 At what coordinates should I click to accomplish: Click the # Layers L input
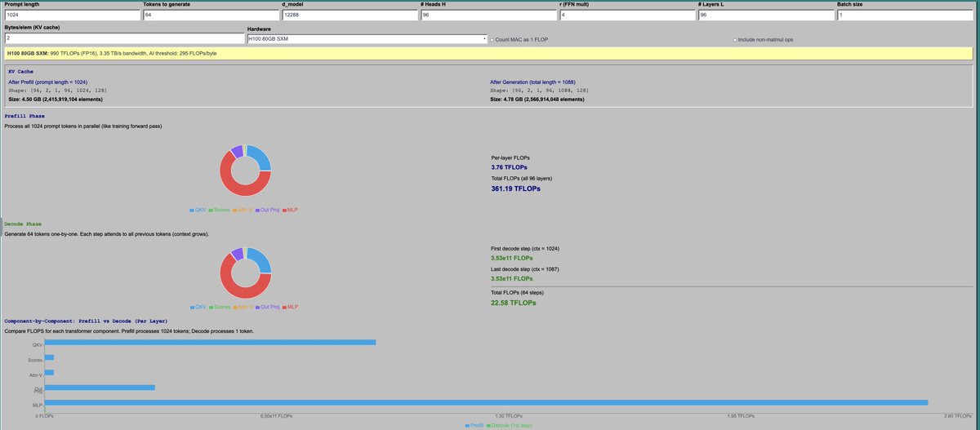(x=766, y=15)
